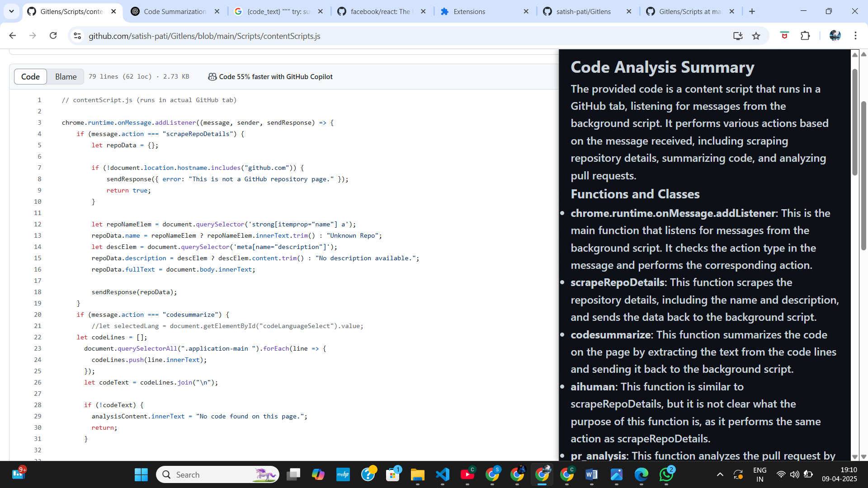
Task: Open the Windows Start menu
Action: [141, 474]
